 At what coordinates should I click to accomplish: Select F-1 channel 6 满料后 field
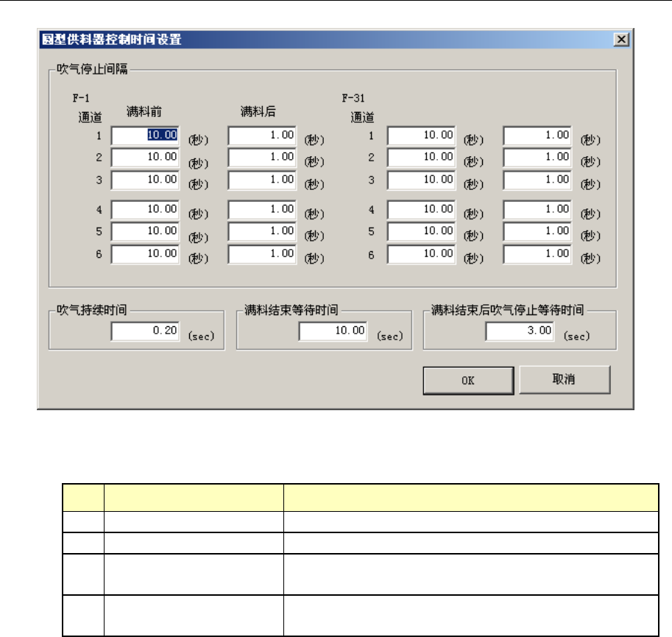point(262,254)
